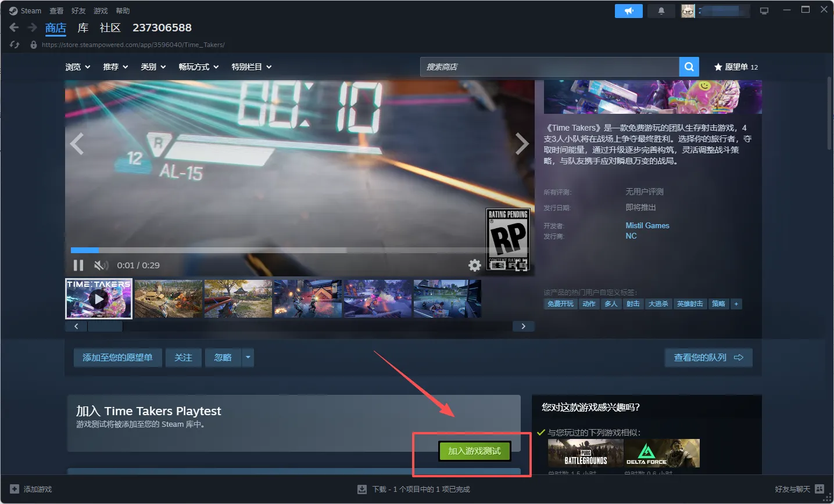
Task: Open video settings gear
Action: (x=475, y=265)
